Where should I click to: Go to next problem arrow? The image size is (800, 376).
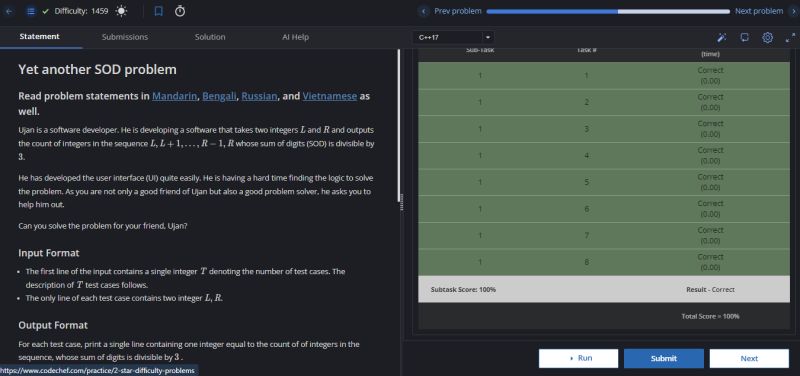(792, 11)
